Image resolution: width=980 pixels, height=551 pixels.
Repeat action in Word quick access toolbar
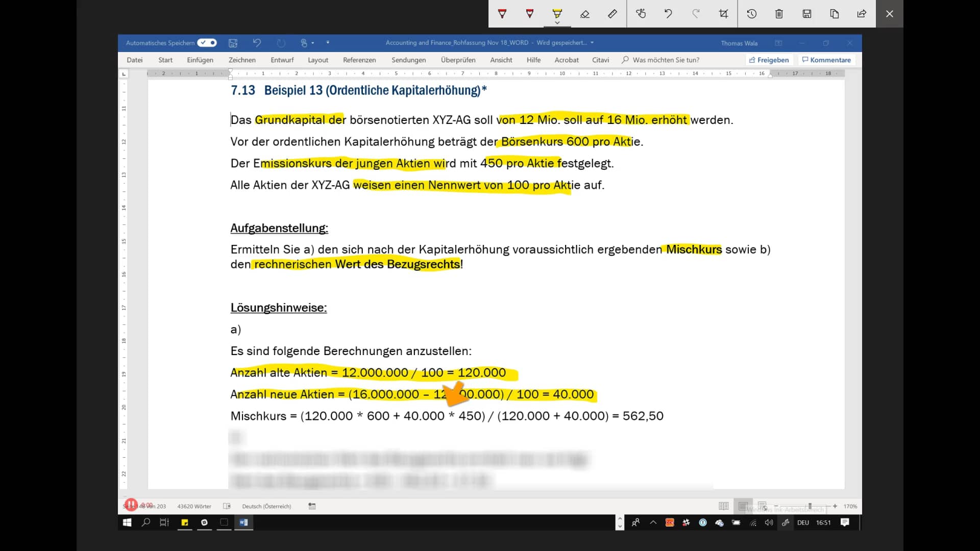[281, 43]
